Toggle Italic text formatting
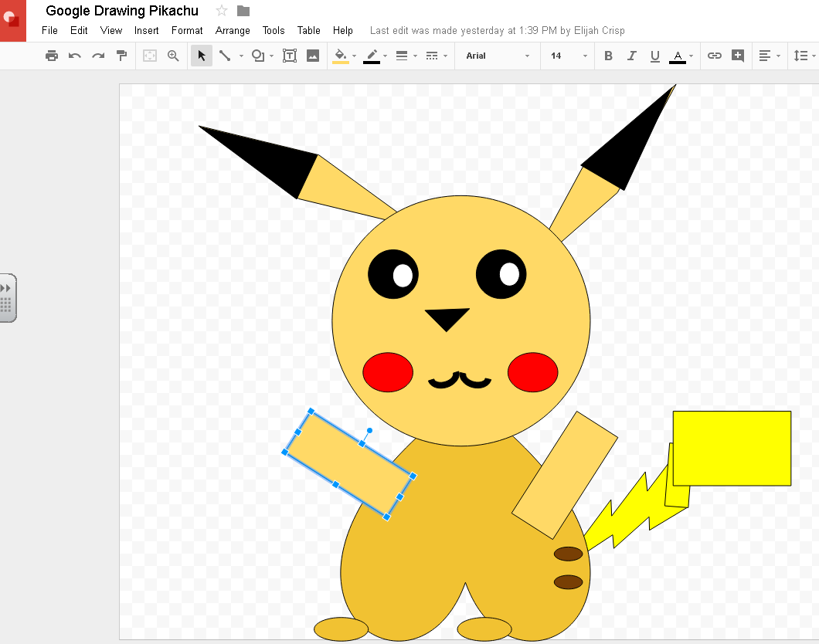Image resolution: width=819 pixels, height=644 pixels. pyautogui.click(x=631, y=56)
